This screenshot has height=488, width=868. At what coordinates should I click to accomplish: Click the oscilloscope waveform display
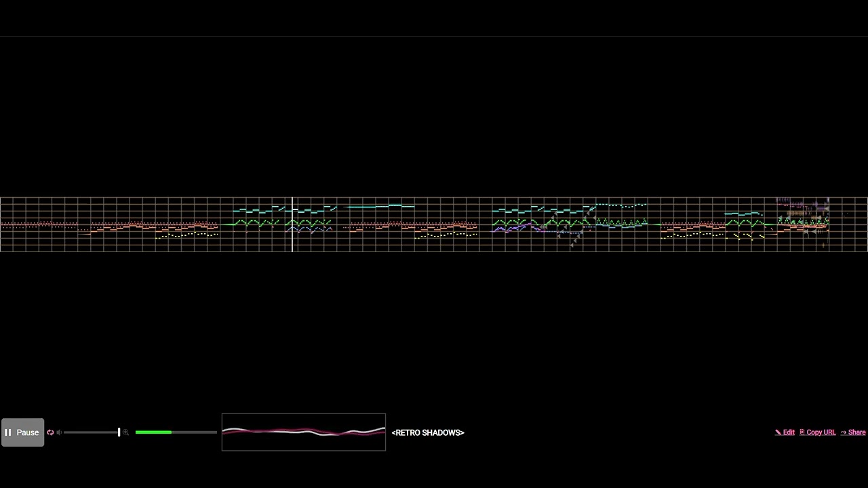304,432
